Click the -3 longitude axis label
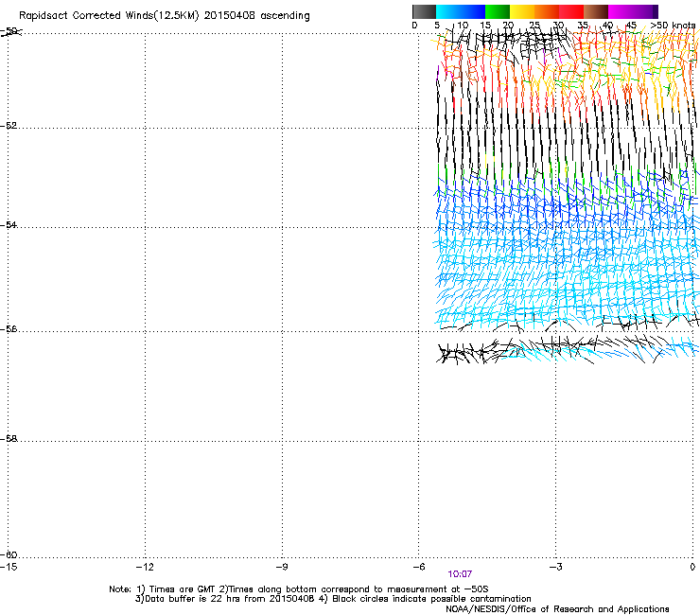700x615 pixels. 555,567
